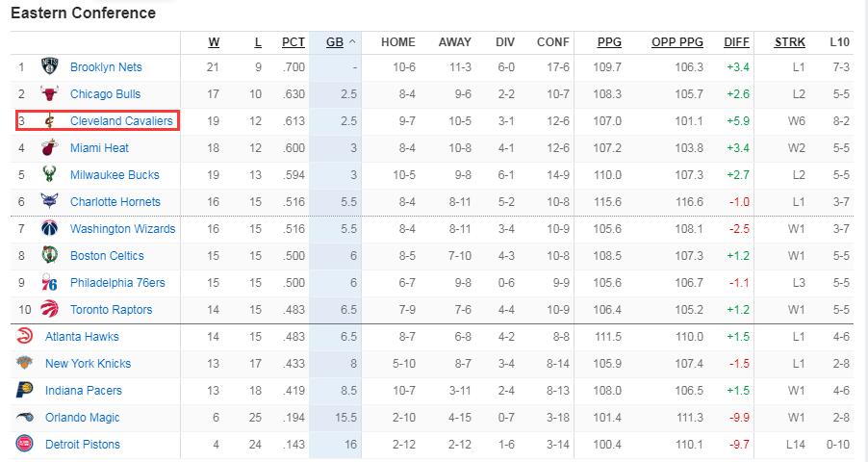This screenshot has height=462, width=868.
Task: Sort standings by DIFF column
Action: [x=736, y=42]
